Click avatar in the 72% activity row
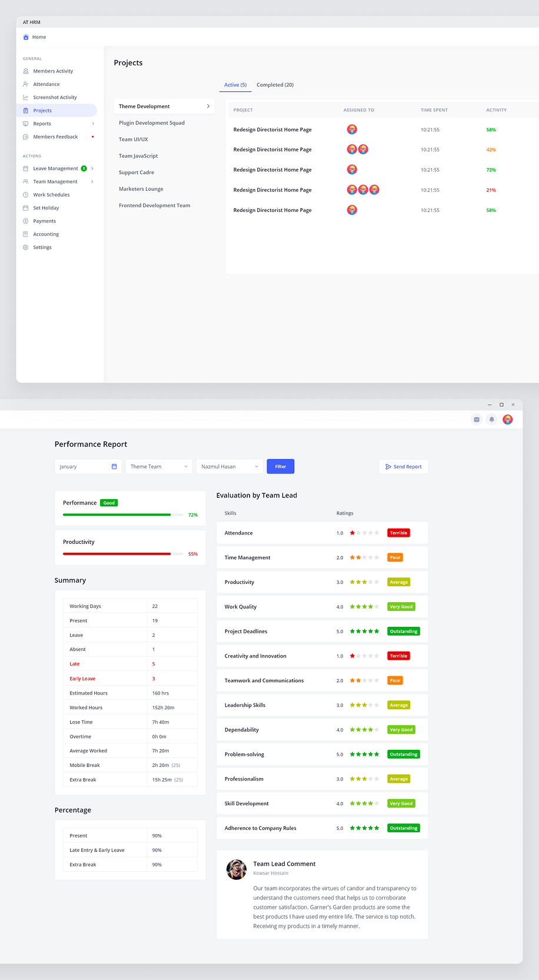539x980 pixels. 352,170
